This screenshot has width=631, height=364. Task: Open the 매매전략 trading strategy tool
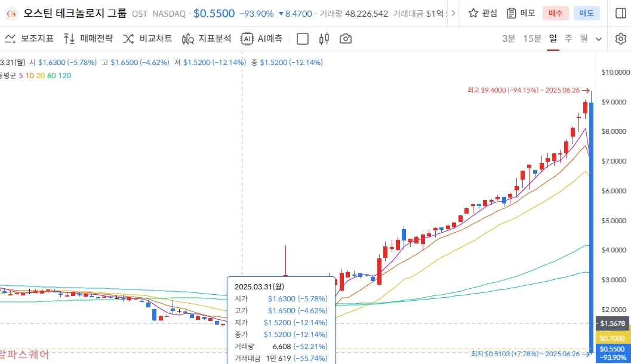click(x=88, y=39)
